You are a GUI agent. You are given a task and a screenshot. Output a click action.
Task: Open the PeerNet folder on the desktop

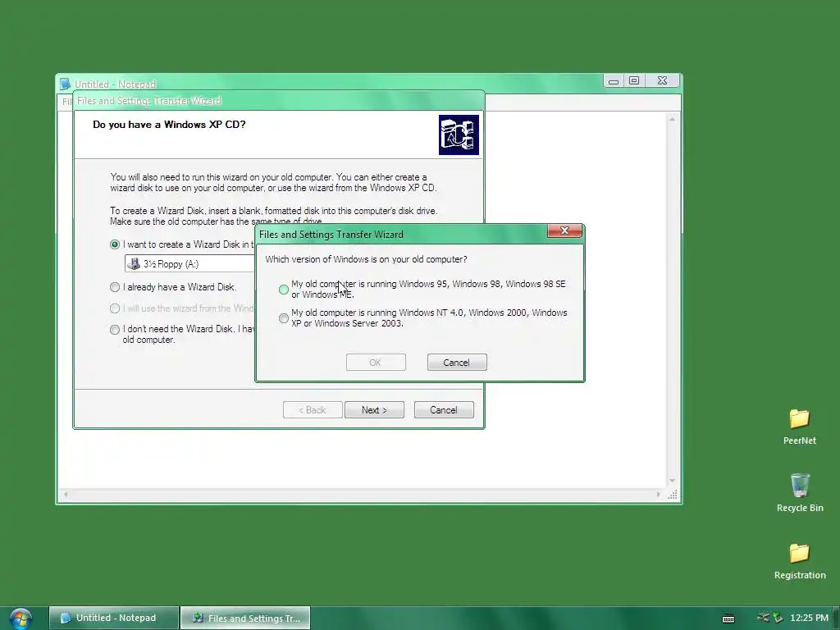[x=799, y=427]
